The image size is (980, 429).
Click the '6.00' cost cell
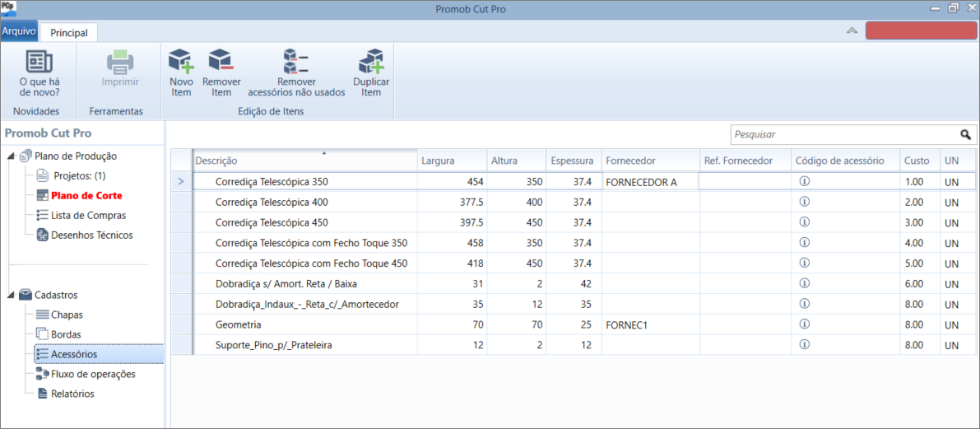(920, 283)
